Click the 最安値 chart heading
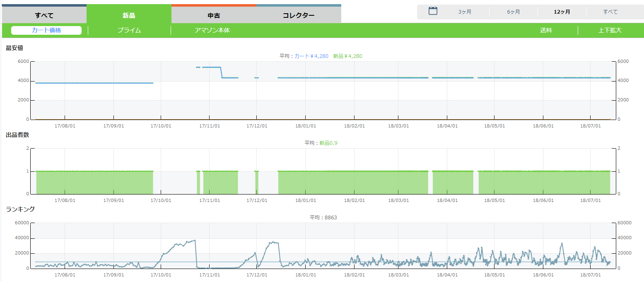The image size is (644, 281). click(x=14, y=48)
